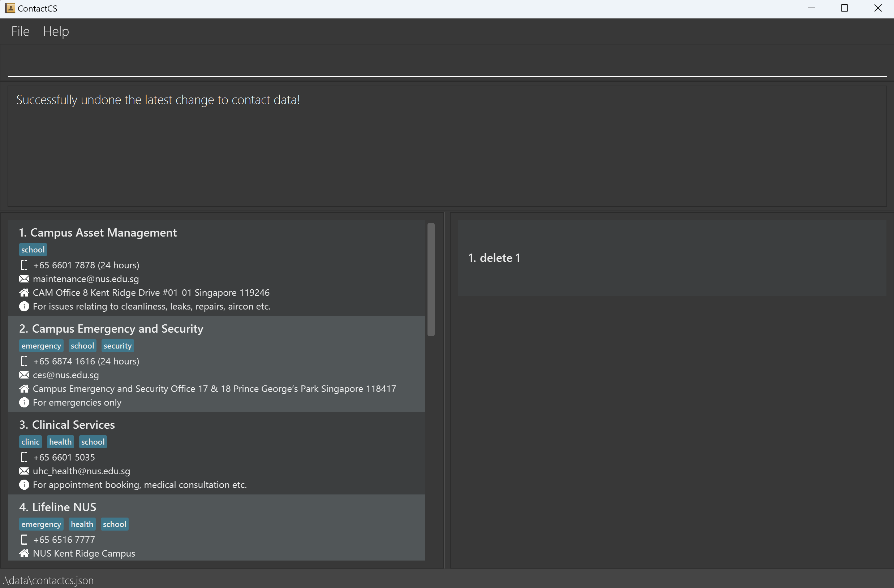Click email address maintenance@nus.edu.sg
This screenshot has width=894, height=588.
click(x=86, y=279)
